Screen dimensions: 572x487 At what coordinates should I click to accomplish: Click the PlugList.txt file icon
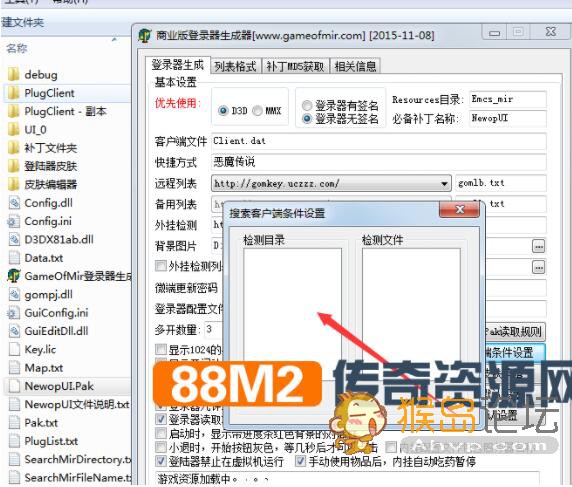pyautogui.click(x=14, y=441)
